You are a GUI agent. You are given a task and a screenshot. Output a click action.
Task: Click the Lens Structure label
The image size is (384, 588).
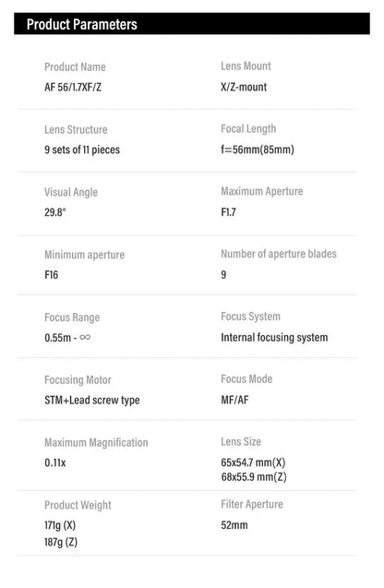pos(76,130)
